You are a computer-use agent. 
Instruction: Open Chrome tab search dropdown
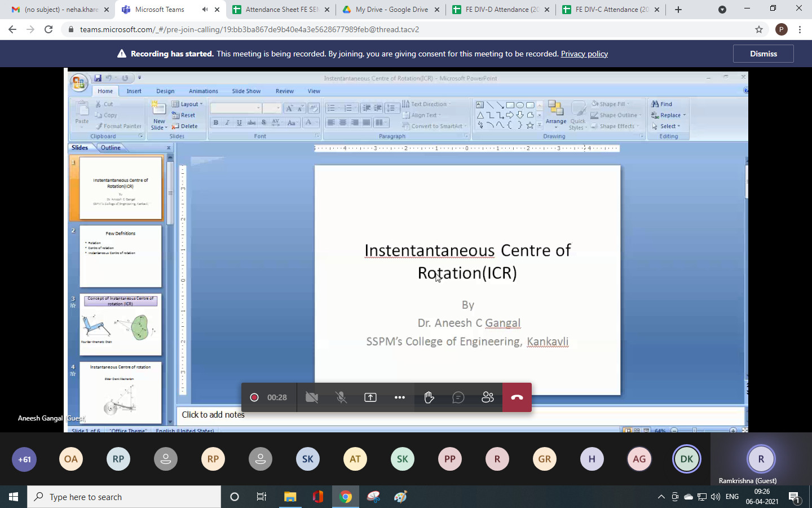tap(722, 10)
